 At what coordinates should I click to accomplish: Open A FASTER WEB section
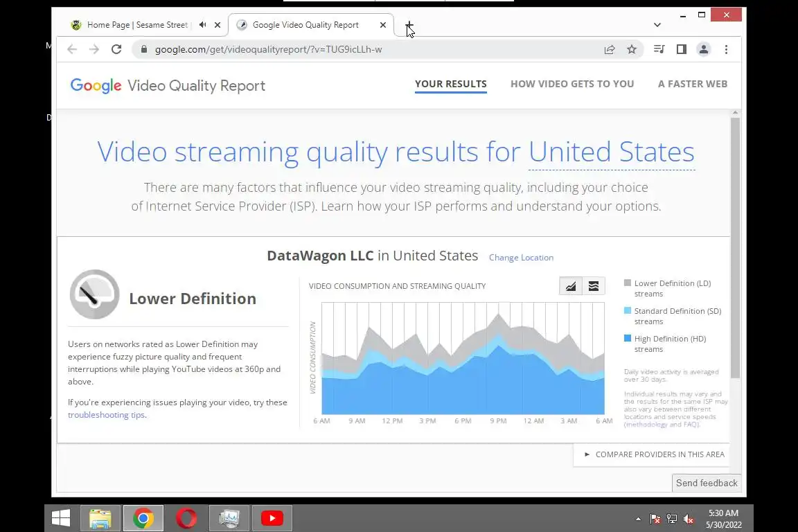pos(692,84)
